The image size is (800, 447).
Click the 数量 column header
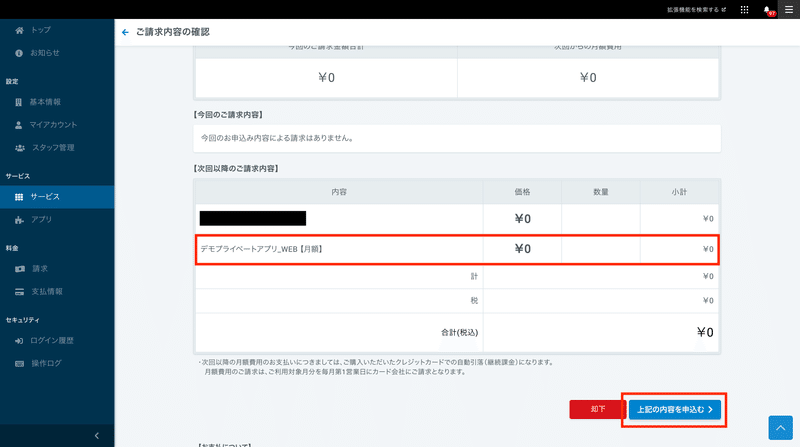tap(601, 192)
